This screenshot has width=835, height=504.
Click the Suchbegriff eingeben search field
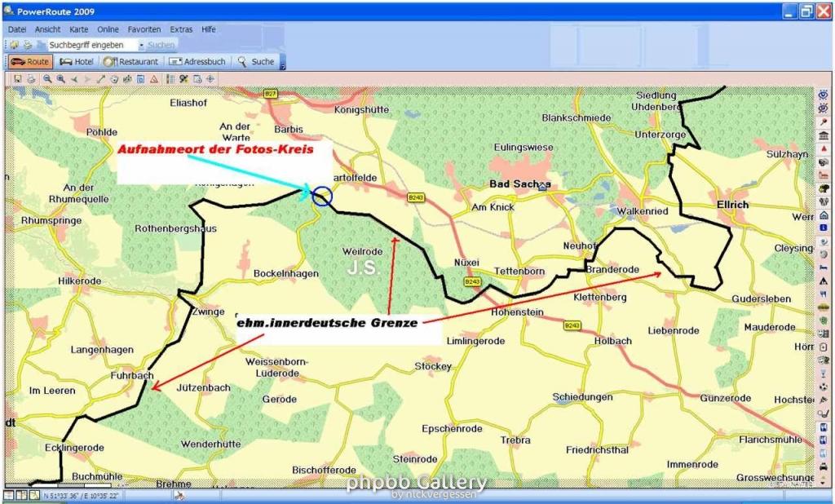click(x=91, y=46)
